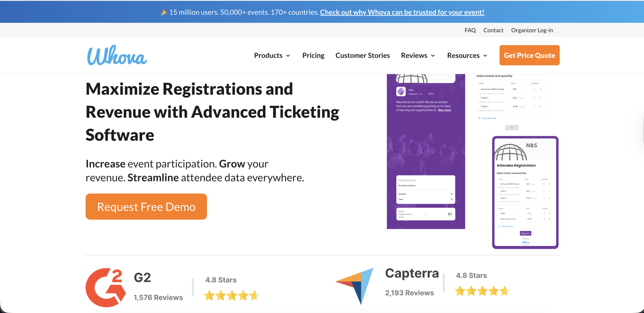This screenshot has width=644, height=313.
Task: Click Get Price Quote button
Action: click(x=529, y=56)
